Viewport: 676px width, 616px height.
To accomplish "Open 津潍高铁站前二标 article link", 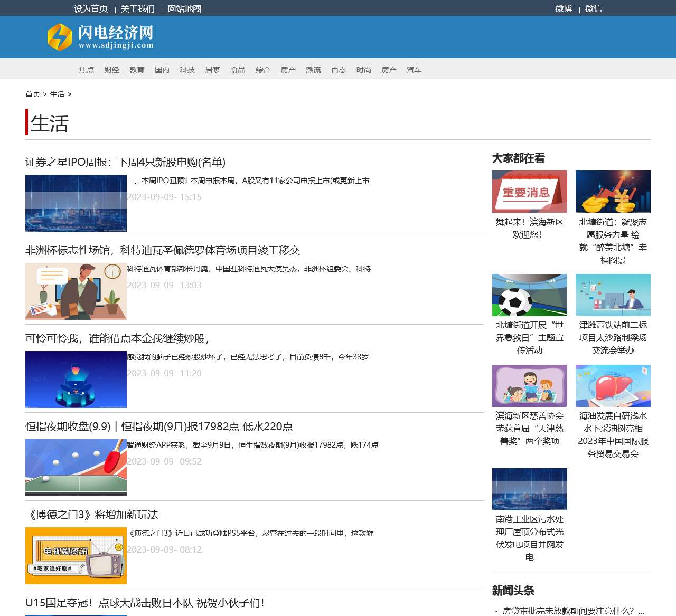I will point(613,338).
